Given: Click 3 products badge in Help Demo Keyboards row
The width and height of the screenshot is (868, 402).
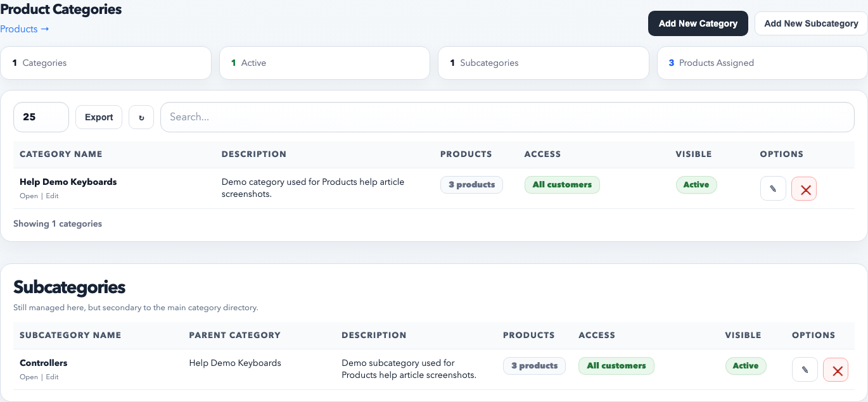Looking at the screenshot, I should point(472,185).
